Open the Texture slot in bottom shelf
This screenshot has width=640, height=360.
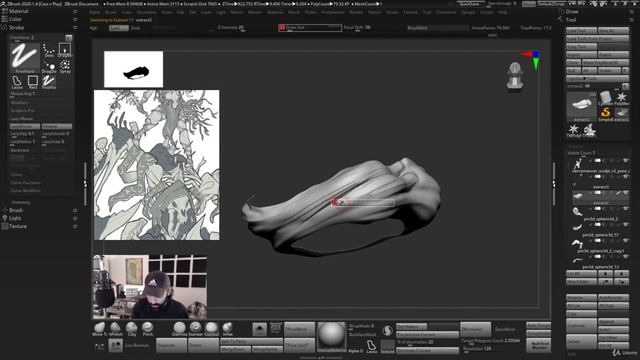pyautogui.click(x=387, y=347)
